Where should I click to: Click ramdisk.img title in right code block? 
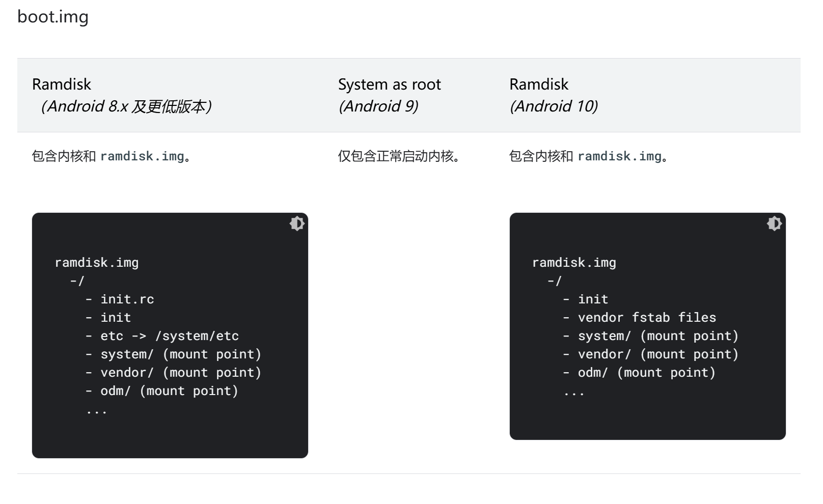pos(574,263)
